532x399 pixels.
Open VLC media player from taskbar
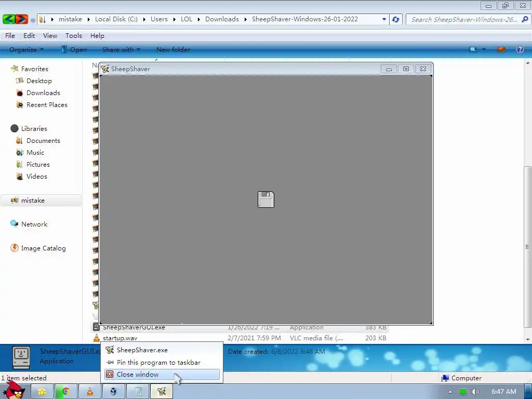89,392
